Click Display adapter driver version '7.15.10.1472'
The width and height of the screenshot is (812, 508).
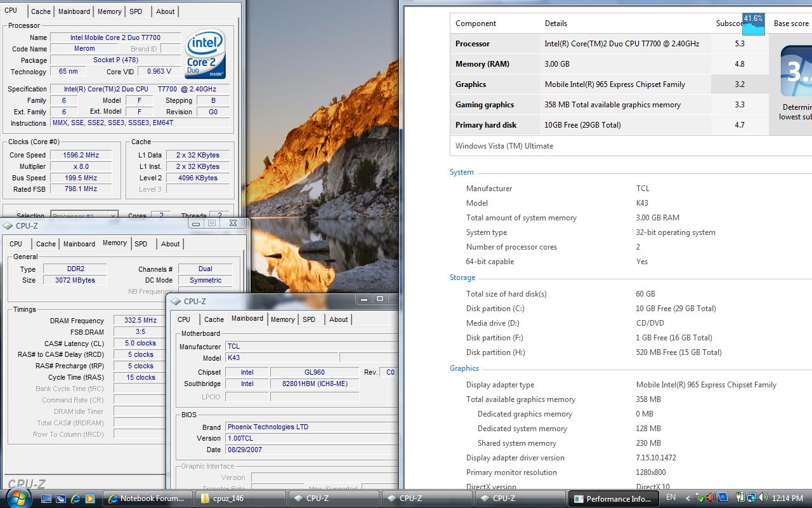656,458
